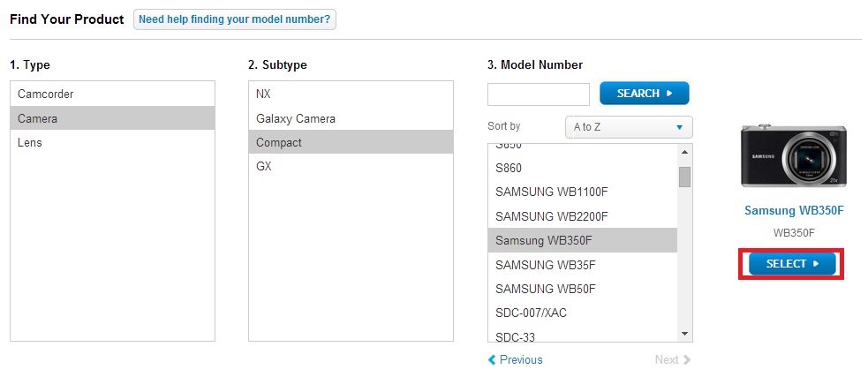Select model SAMSUNG WB2200F
Image resolution: width=868 pixels, height=377 pixels.
click(x=583, y=216)
